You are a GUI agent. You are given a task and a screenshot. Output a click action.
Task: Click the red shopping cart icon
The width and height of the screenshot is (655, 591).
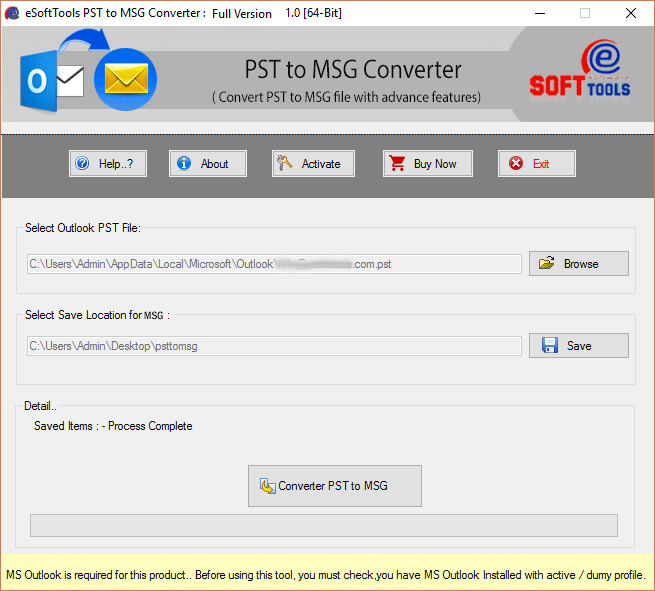[397, 163]
